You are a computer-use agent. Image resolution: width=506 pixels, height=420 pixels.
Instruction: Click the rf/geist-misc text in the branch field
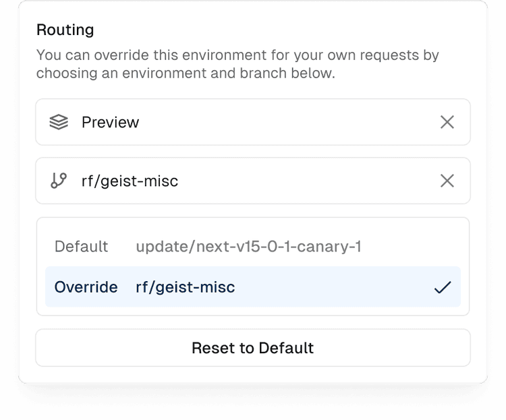[x=130, y=181]
